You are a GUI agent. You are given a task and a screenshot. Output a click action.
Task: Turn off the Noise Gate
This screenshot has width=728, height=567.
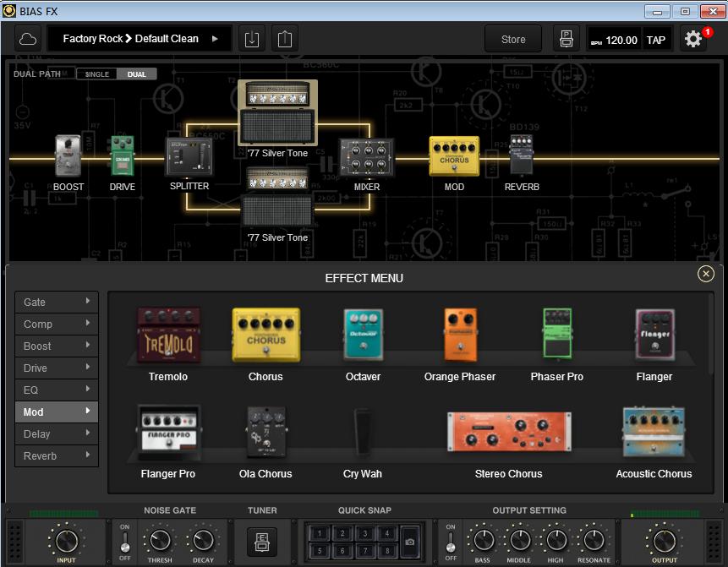click(123, 550)
